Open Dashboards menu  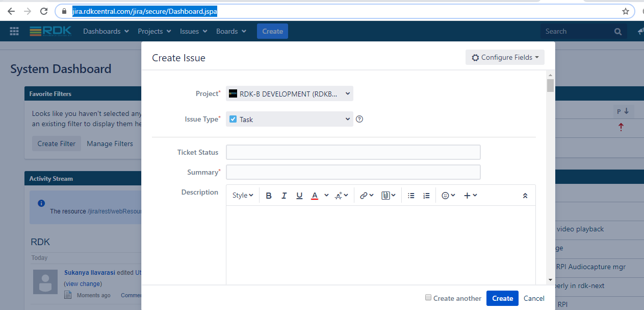[x=106, y=31]
